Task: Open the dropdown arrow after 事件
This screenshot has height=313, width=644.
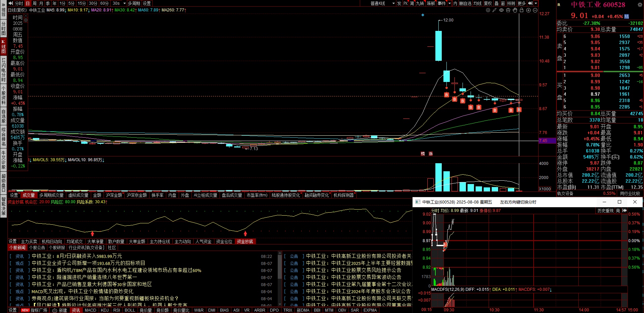Action: click(x=449, y=3)
